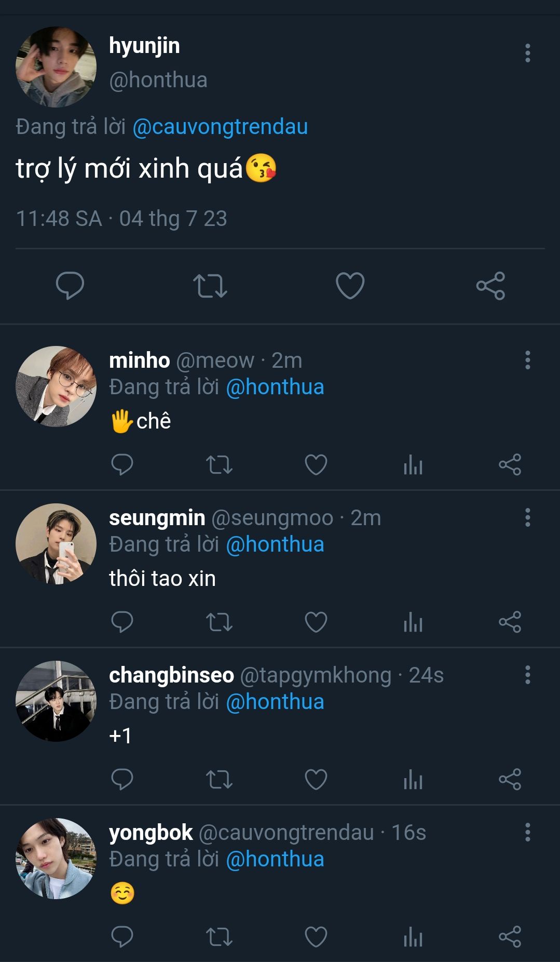Image resolution: width=560 pixels, height=962 pixels.
Task: Like hyunjin's main tweet
Action: [350, 285]
